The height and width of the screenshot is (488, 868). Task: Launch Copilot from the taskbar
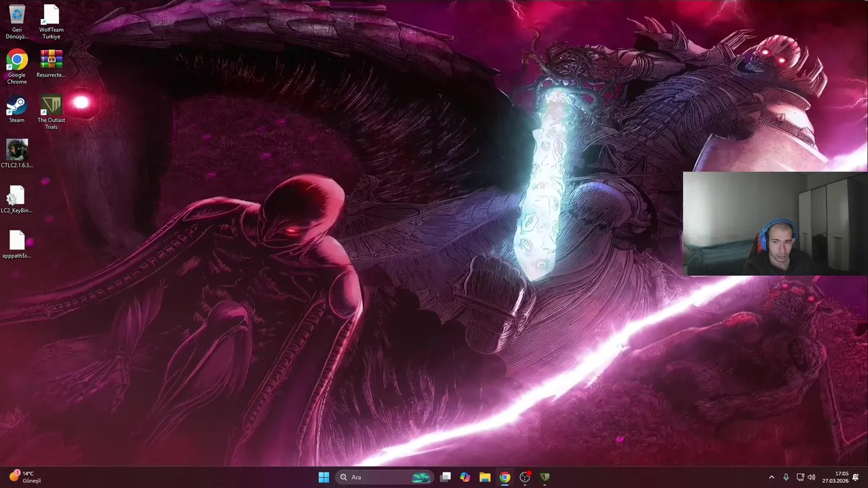[x=465, y=477]
